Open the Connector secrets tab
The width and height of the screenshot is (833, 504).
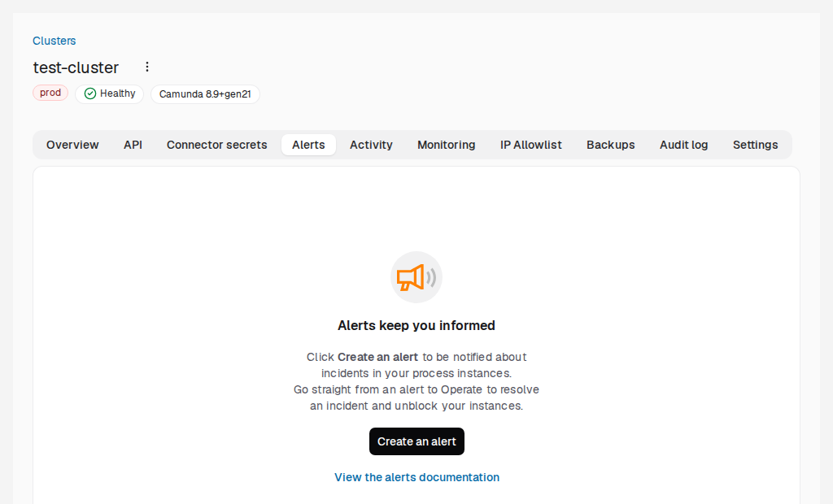click(216, 145)
